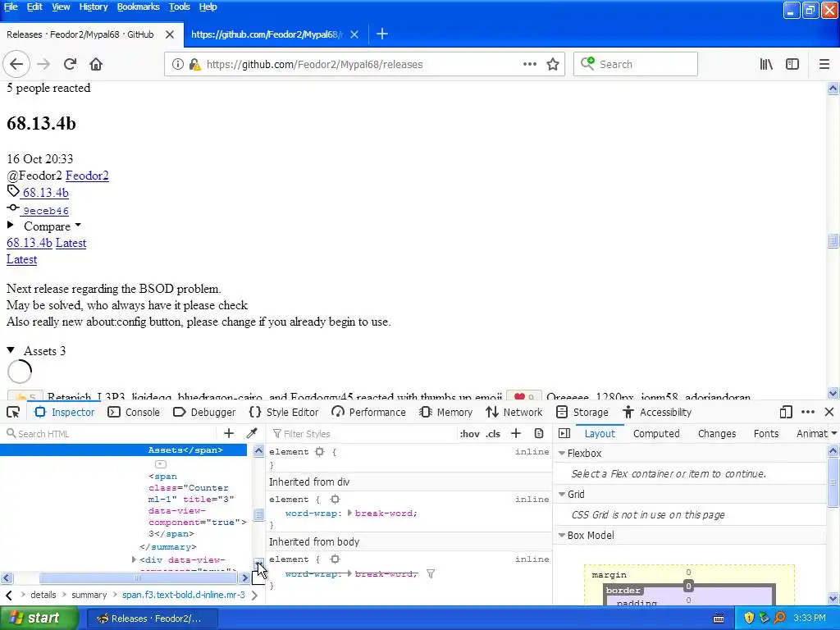Select the Fonts sidebar tab
Screen dimensions: 840x630
pyautogui.click(x=766, y=433)
